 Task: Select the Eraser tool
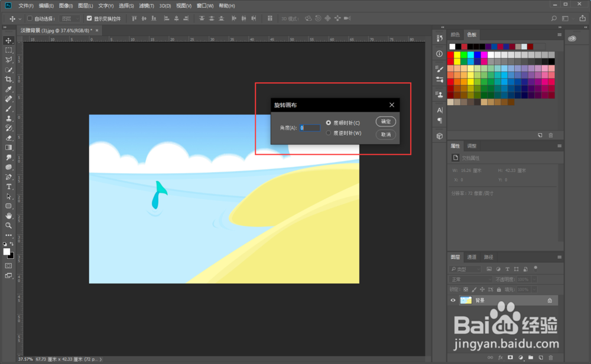pos(8,138)
